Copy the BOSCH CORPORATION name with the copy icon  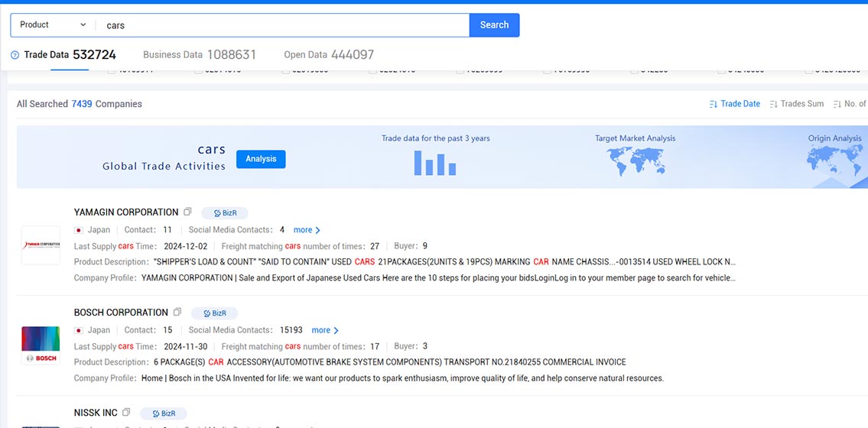pyautogui.click(x=177, y=312)
